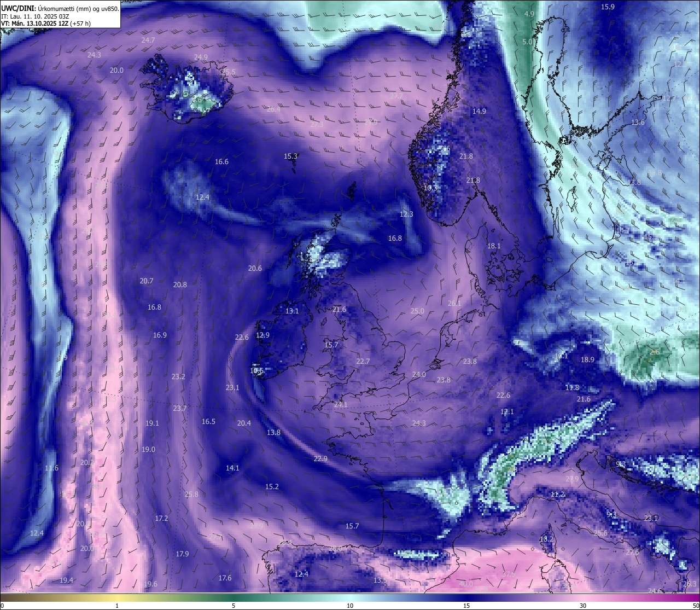Click the 20.8 map value
This screenshot has height=610, width=700.
(180, 285)
